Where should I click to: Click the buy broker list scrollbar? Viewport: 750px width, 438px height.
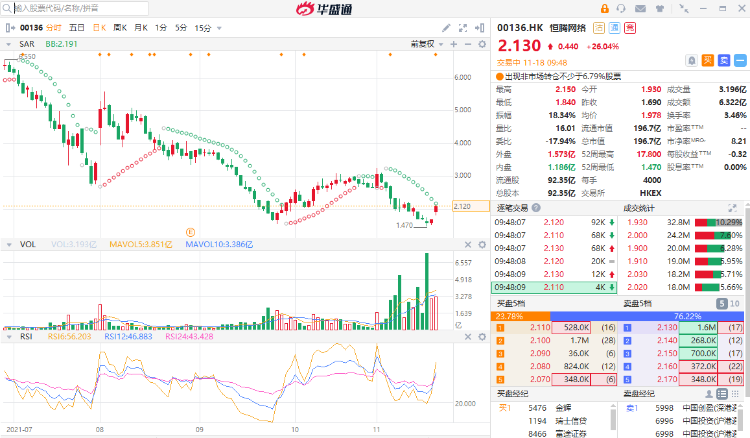(x=613, y=419)
